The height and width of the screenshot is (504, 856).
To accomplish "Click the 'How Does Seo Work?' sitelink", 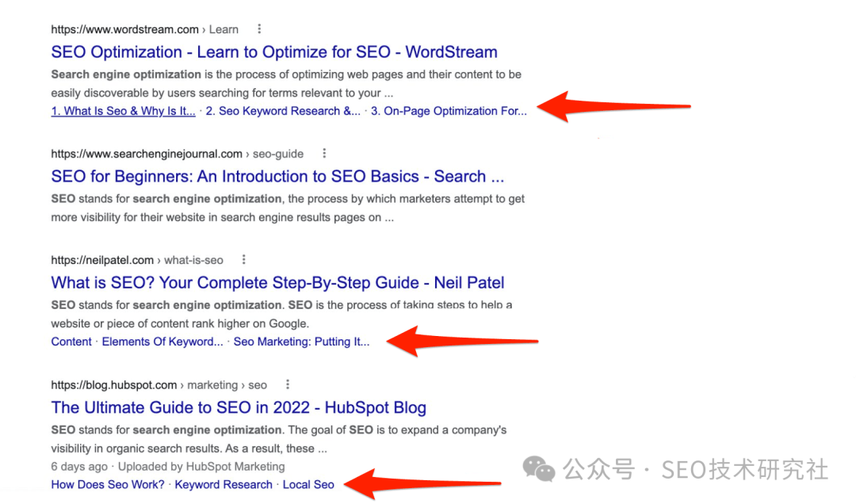I will pyautogui.click(x=108, y=484).
